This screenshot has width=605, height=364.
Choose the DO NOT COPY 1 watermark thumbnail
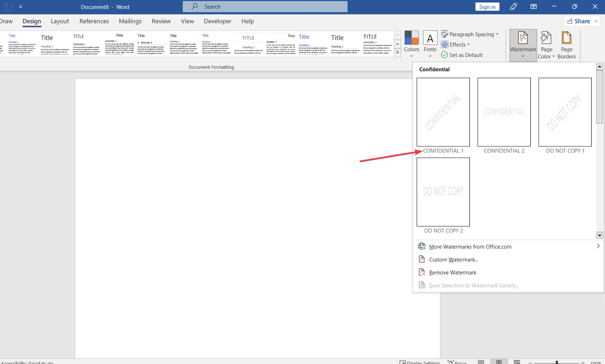click(x=565, y=112)
